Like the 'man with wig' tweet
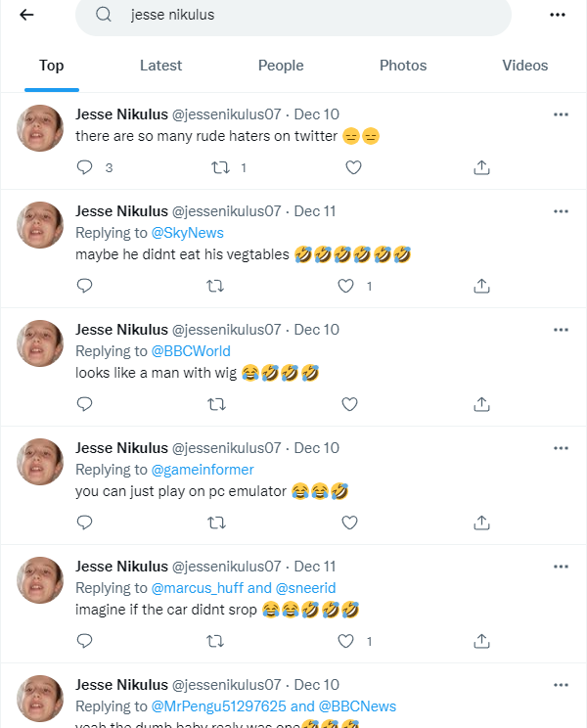 click(349, 404)
